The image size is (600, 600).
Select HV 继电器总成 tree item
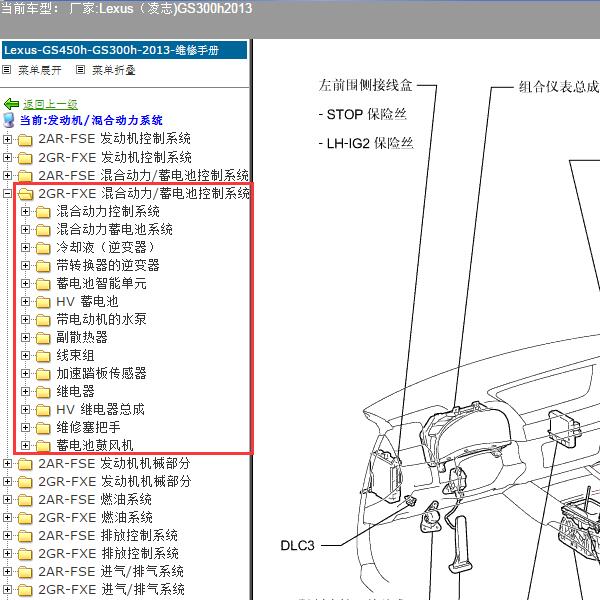pos(100,409)
